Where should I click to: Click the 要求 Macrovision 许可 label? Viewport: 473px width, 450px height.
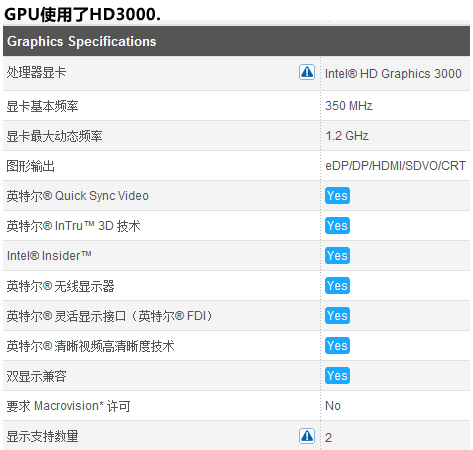click(x=68, y=406)
